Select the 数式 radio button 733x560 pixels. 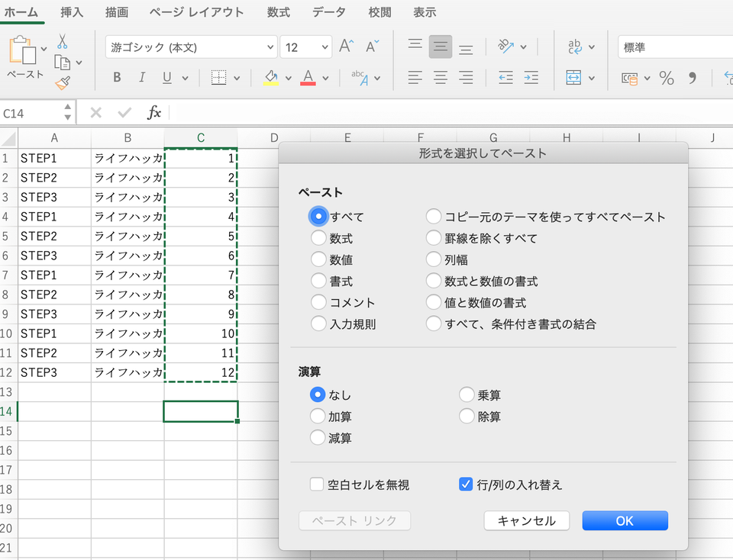pos(318,238)
